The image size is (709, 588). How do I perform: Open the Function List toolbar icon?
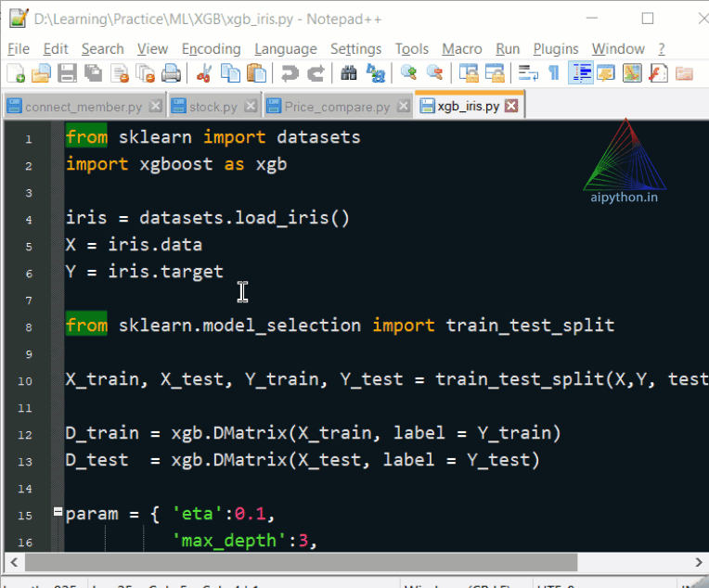tap(658, 73)
